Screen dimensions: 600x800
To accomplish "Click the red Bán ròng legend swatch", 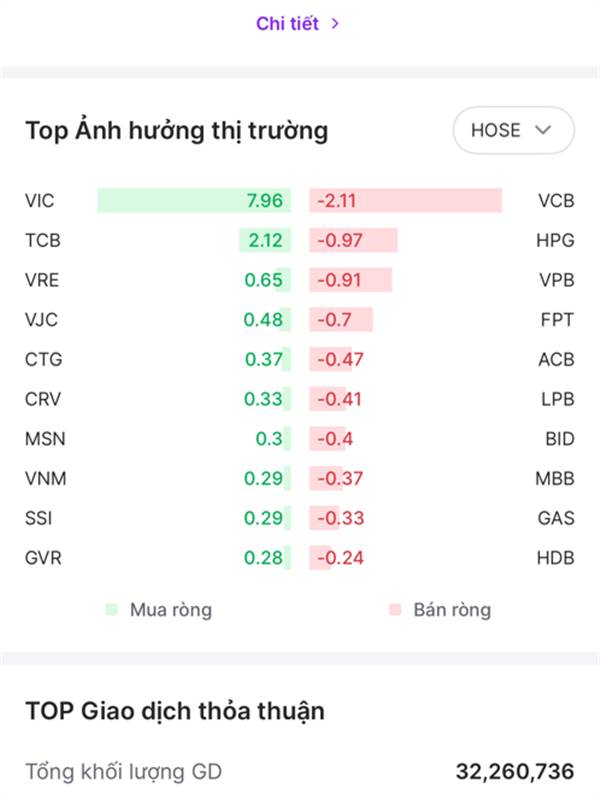I will [x=394, y=609].
